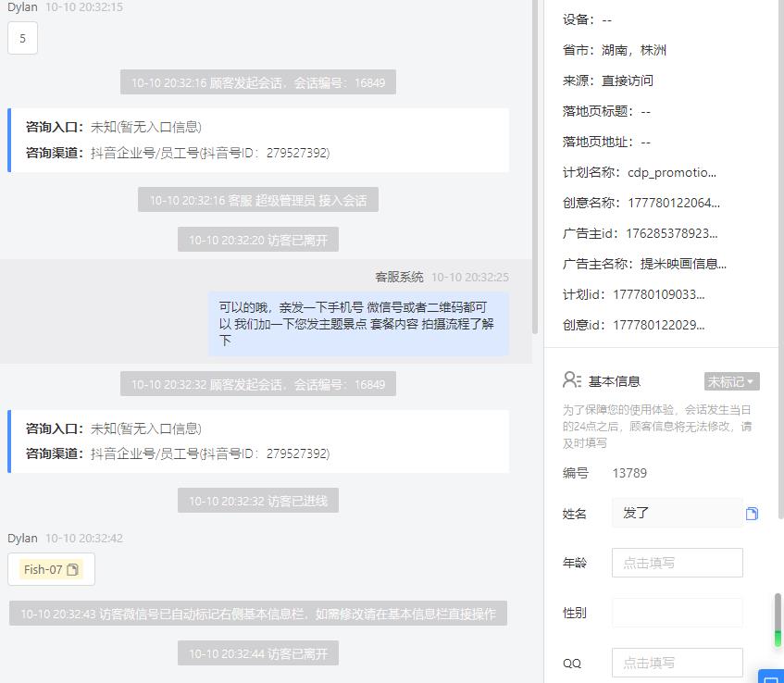Click the '10-10 20:32:32 访客已进线' notice

[x=258, y=501]
